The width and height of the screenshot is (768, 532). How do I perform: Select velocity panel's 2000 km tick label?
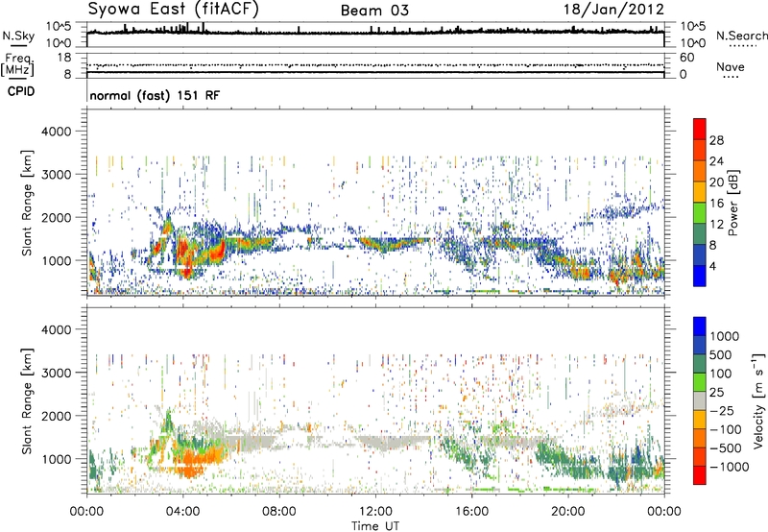pos(56,416)
